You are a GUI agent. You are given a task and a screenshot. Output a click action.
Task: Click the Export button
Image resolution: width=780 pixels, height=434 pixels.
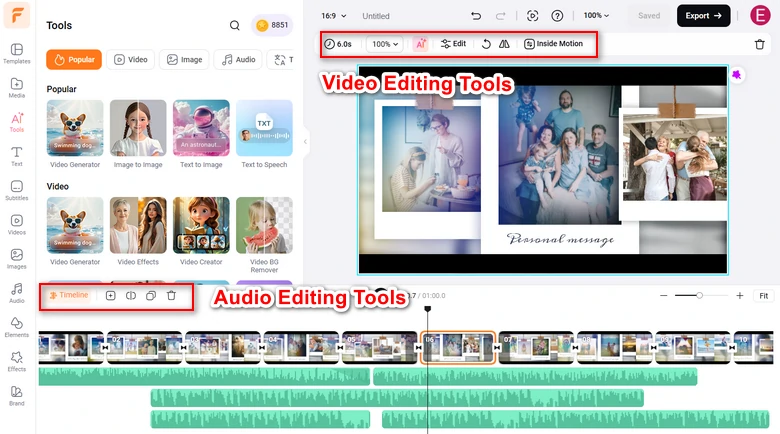pos(703,16)
